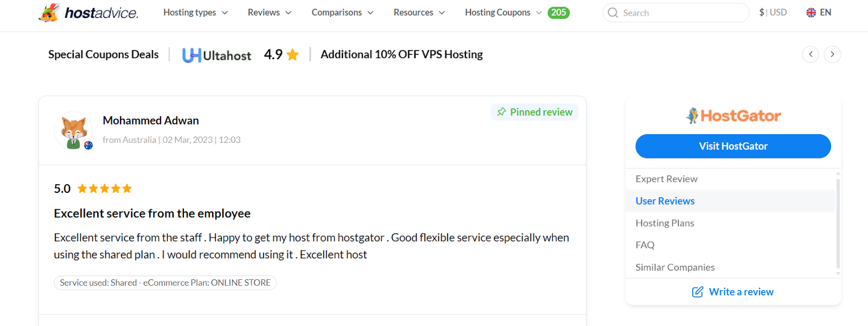Click the yellow star beside 4.9
The width and height of the screenshot is (868, 326).
(292, 54)
